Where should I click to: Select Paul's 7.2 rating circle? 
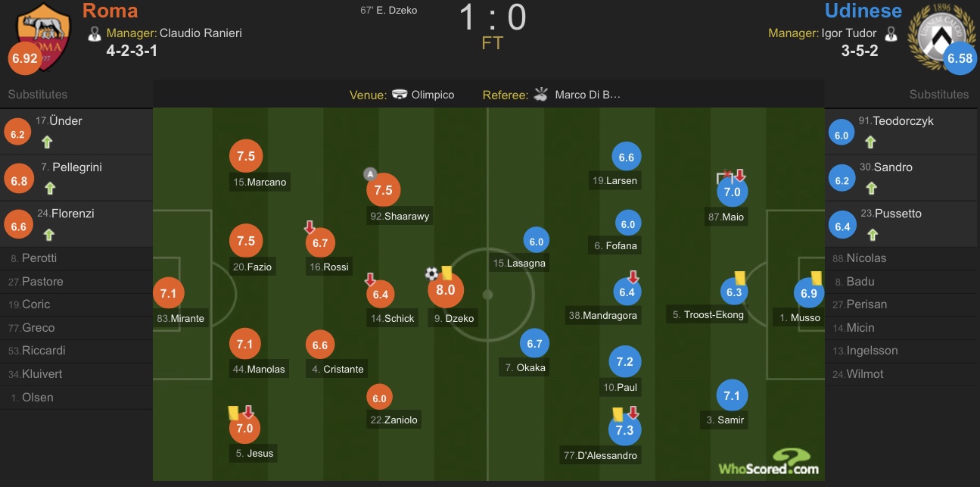[624, 362]
